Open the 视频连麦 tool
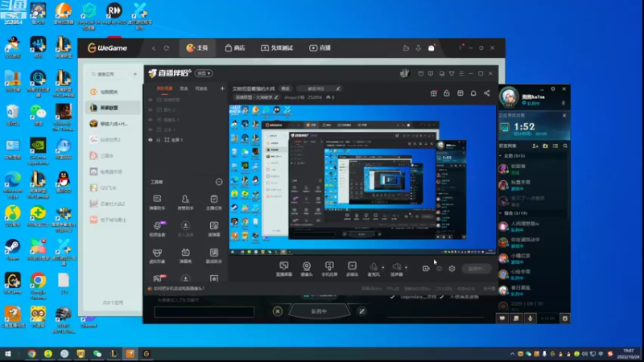This screenshot has height=362, width=644. point(157,229)
